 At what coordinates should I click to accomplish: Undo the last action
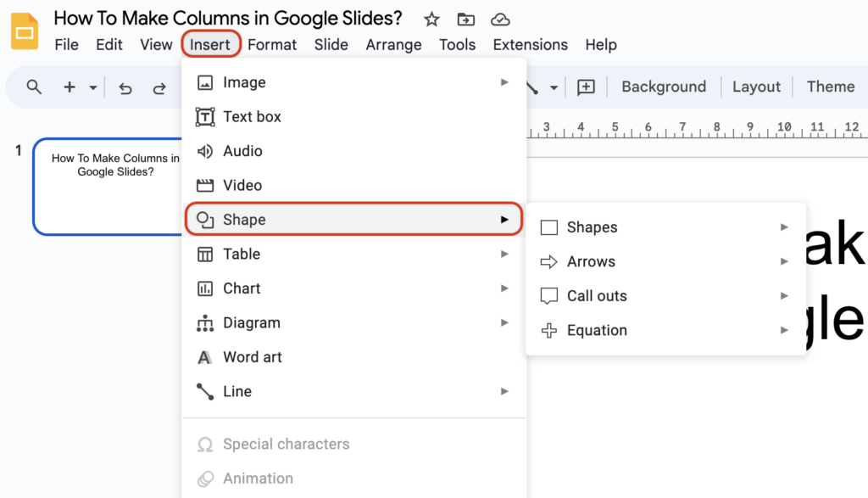[125, 87]
